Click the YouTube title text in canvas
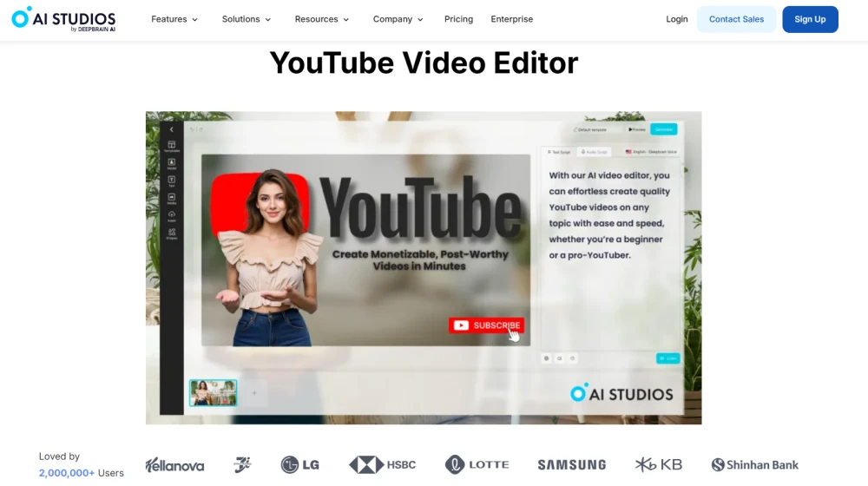This screenshot has height=486, width=868. click(421, 210)
